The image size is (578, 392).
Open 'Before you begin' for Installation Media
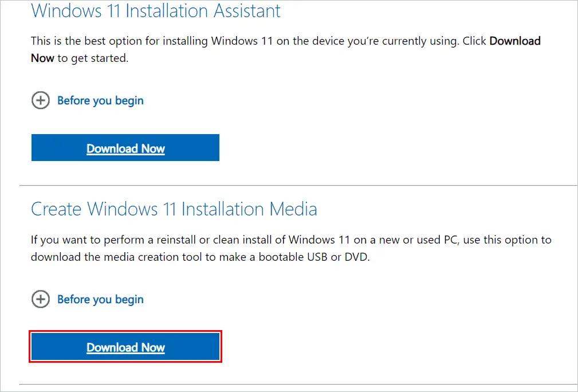click(x=100, y=299)
